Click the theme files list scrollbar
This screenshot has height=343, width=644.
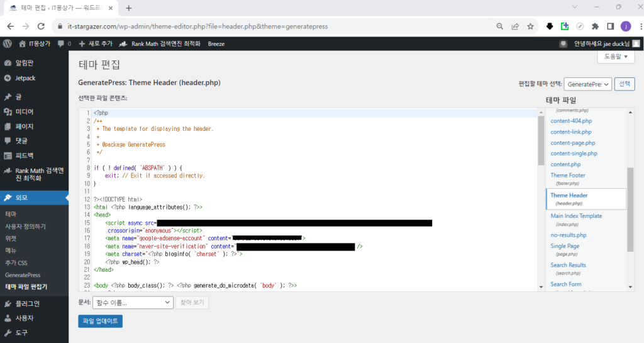pos(630,210)
